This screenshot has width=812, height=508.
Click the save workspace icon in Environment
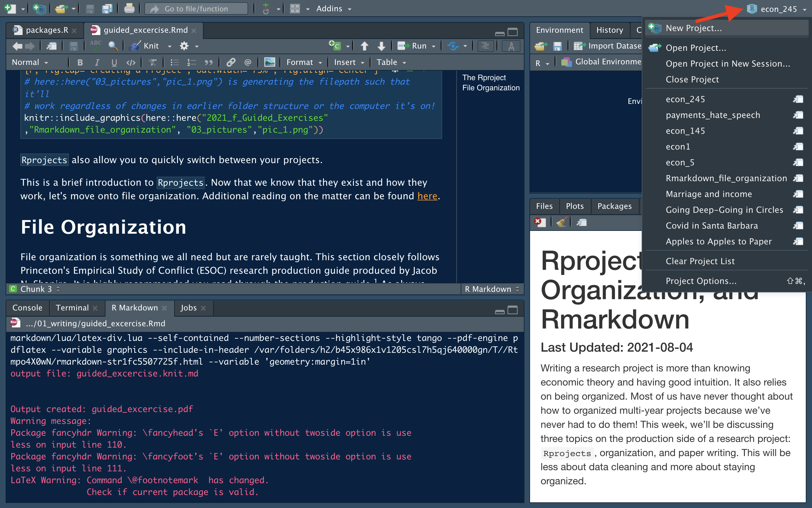(x=557, y=46)
